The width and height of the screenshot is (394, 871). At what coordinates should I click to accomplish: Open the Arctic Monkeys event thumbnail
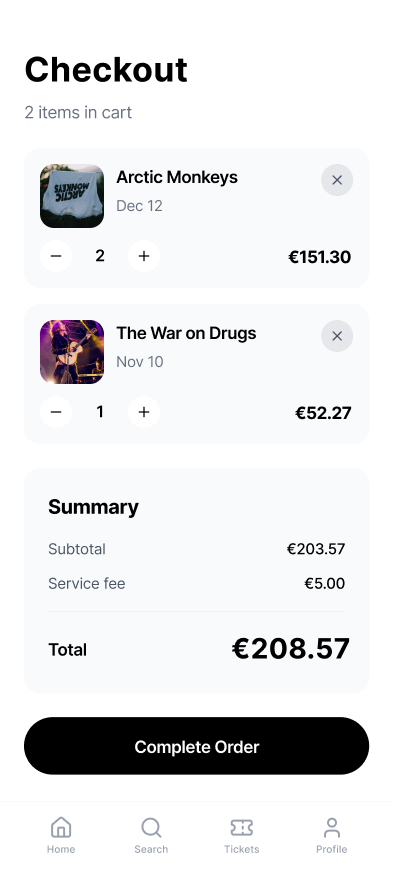[x=72, y=196]
